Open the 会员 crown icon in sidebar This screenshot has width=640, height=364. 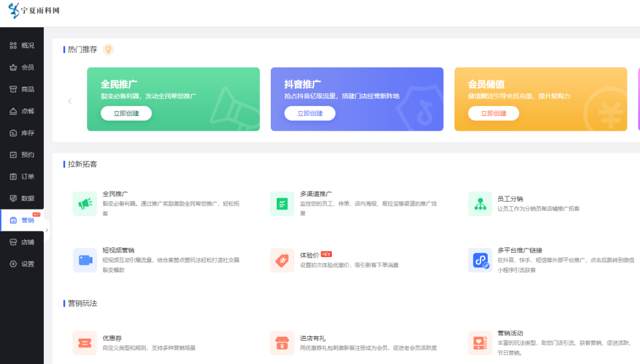click(x=13, y=67)
